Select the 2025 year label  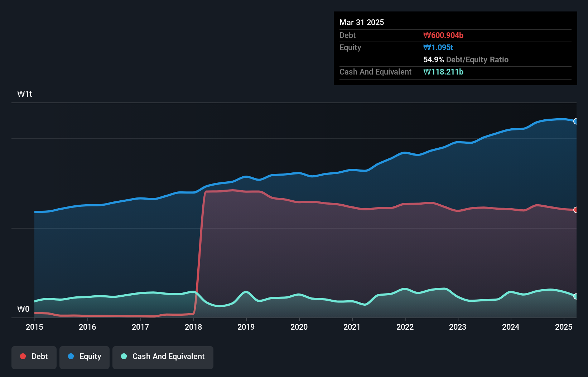pyautogui.click(x=563, y=327)
